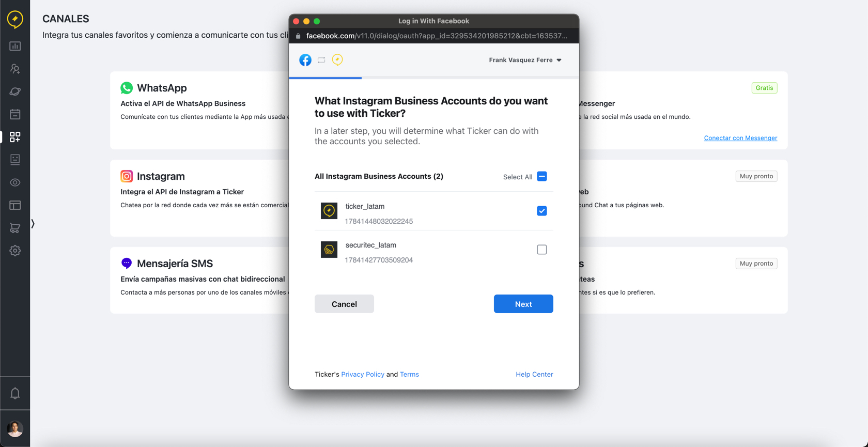Click the 'Log in With Facebook' window title
Image resolution: width=868 pixels, height=447 pixels.
click(433, 21)
